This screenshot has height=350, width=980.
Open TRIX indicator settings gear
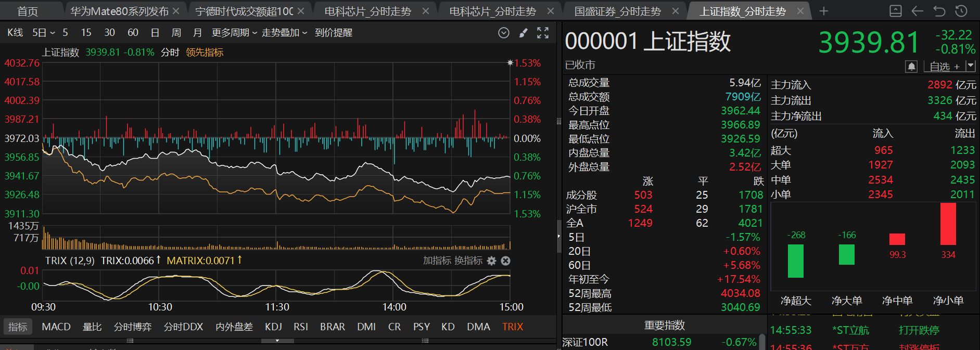pyautogui.click(x=492, y=261)
